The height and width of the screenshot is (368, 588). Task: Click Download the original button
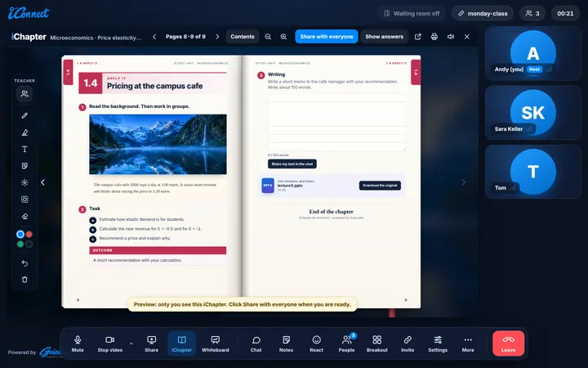(x=380, y=186)
